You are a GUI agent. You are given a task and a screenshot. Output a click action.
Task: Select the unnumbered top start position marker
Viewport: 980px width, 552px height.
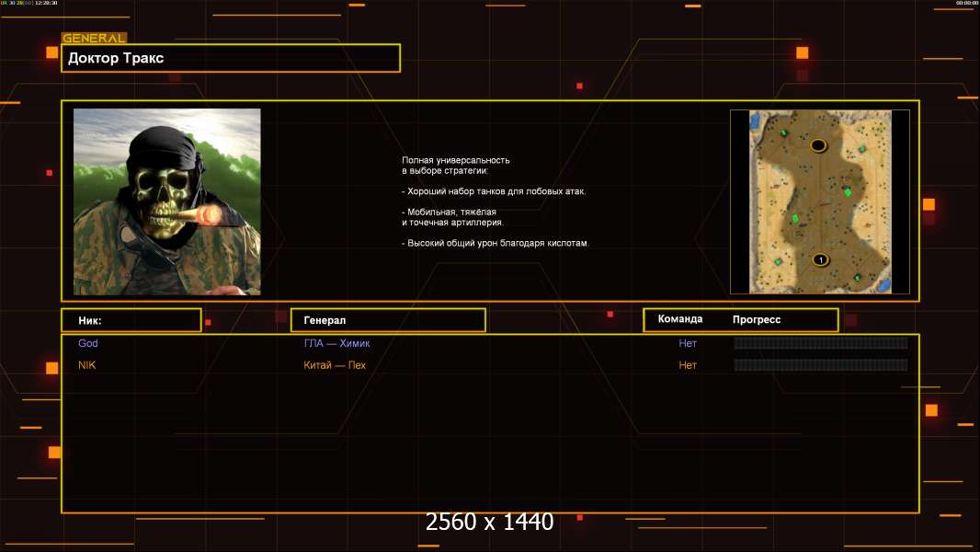818,145
